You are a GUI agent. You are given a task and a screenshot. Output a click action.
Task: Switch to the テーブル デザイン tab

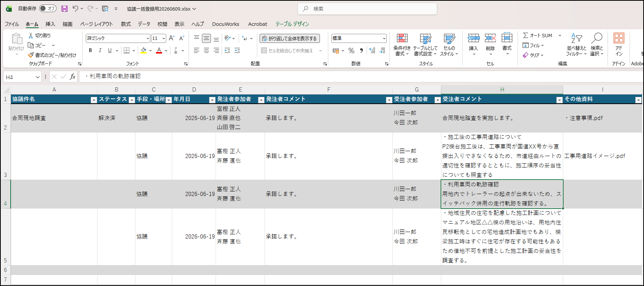coord(292,24)
